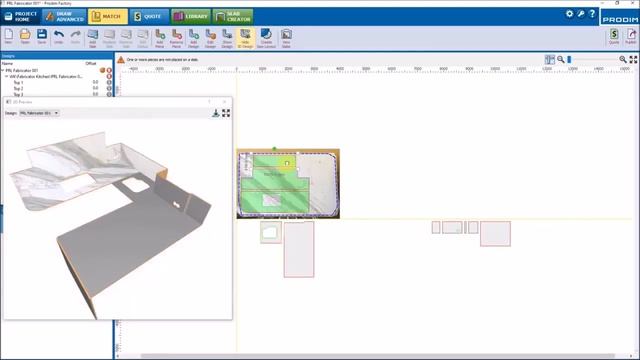The image size is (640, 360).
Task: Click the New file toolbar icon
Action: (x=9, y=37)
